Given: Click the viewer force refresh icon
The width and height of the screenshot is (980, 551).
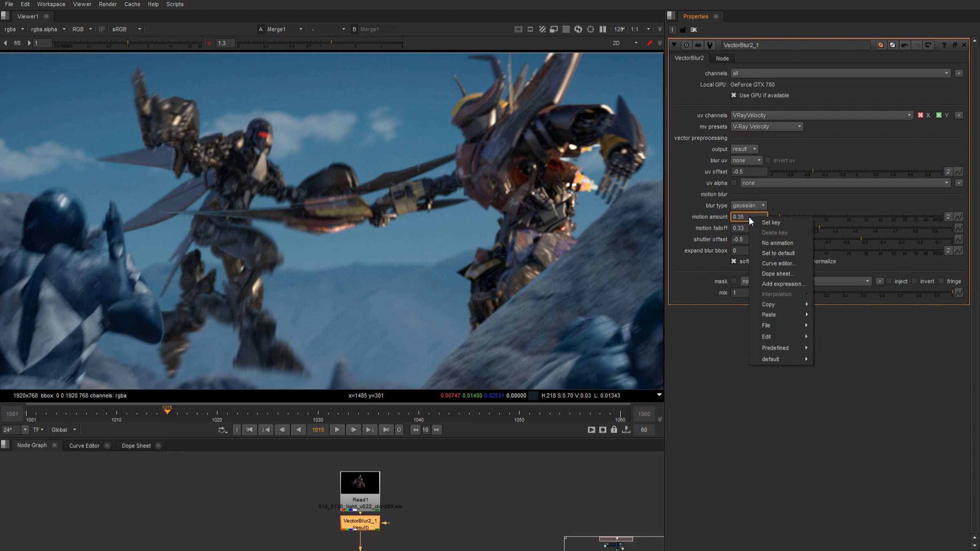Looking at the screenshot, I should click(x=578, y=29).
